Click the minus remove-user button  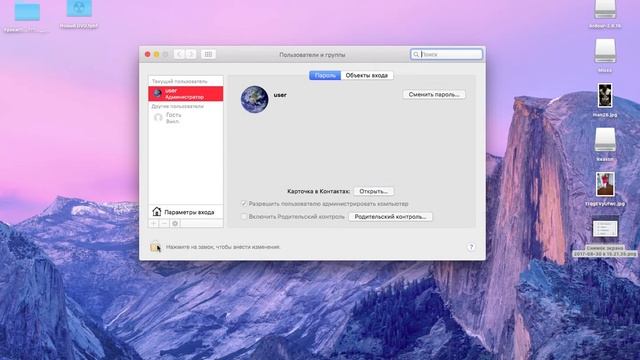[164, 223]
